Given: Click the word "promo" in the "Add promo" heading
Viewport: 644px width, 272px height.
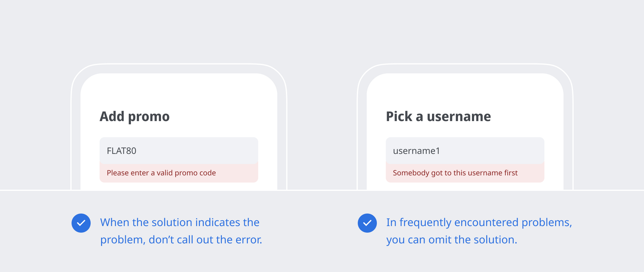Looking at the screenshot, I should (149, 117).
